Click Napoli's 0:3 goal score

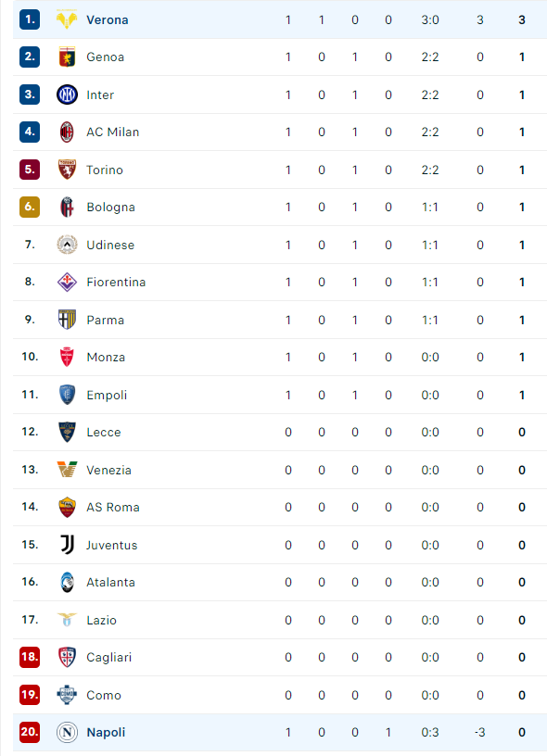pyautogui.click(x=430, y=732)
